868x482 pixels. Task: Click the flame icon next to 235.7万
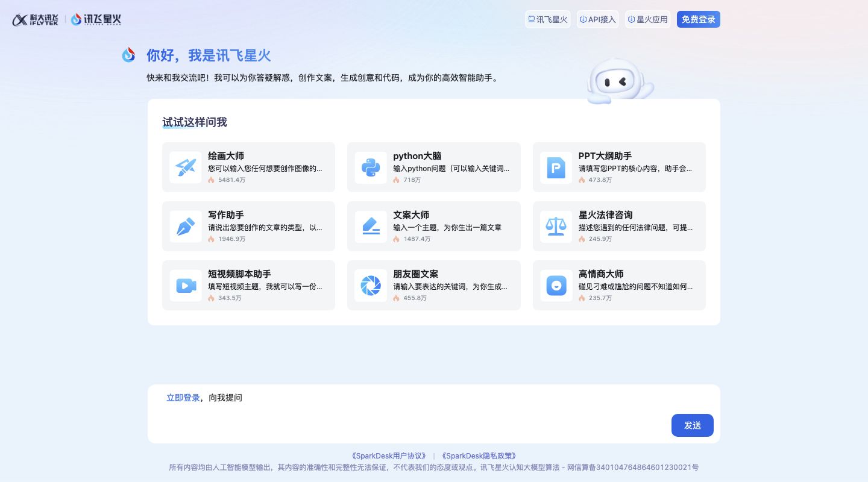pyautogui.click(x=582, y=298)
